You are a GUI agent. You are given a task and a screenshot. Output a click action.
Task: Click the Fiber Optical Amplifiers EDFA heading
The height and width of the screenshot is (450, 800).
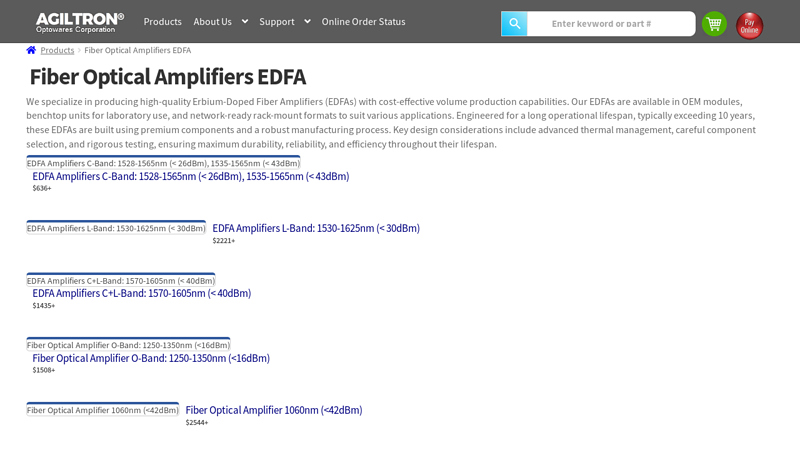[x=168, y=77]
